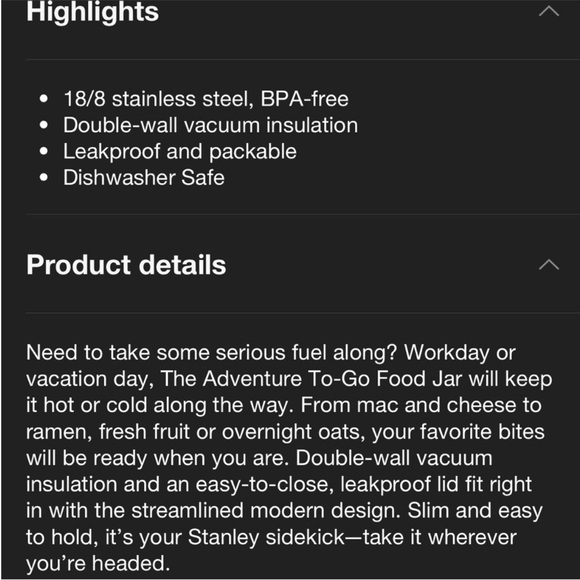Click streamlined modern design in the paragraph

point(266,511)
